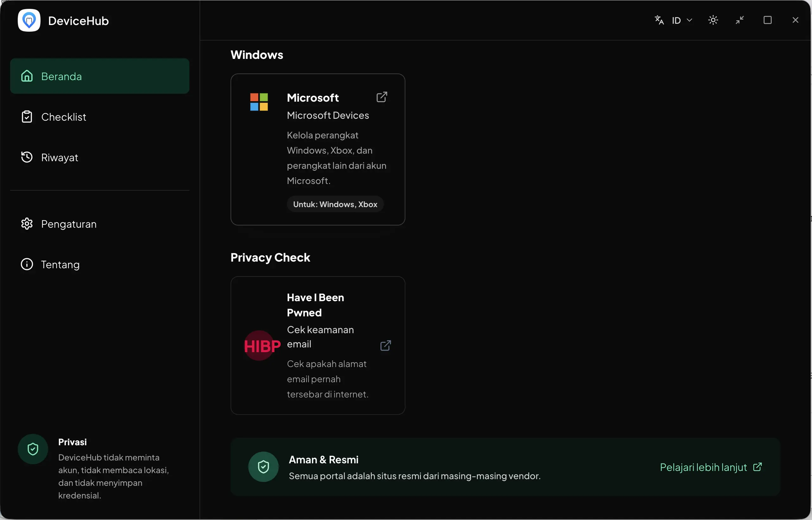Click the Untuk: Windows, Xbox tag

(335, 204)
